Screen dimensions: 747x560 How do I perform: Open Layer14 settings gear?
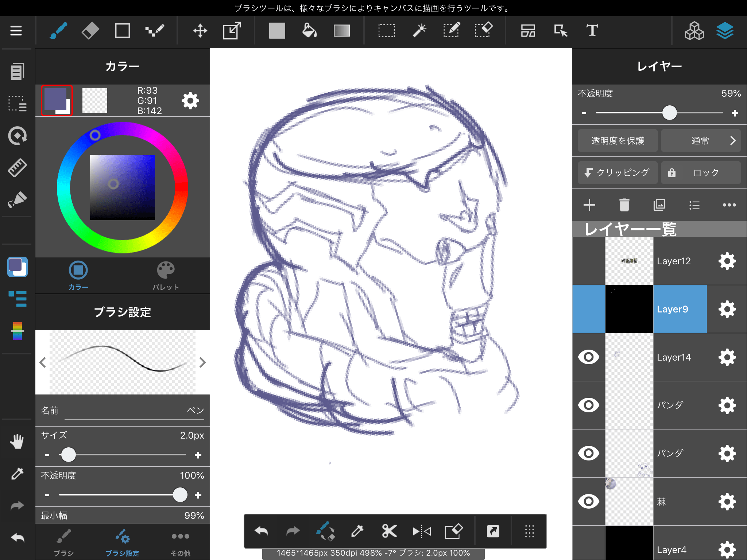coord(727,357)
